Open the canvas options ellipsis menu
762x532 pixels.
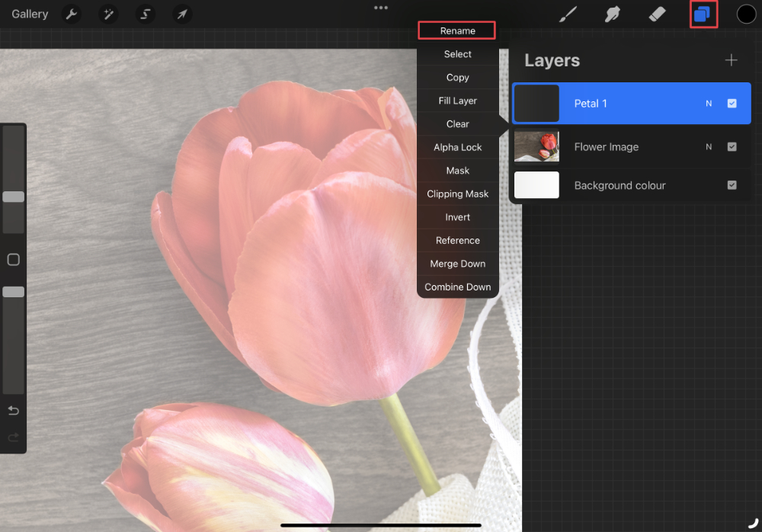pos(381,8)
